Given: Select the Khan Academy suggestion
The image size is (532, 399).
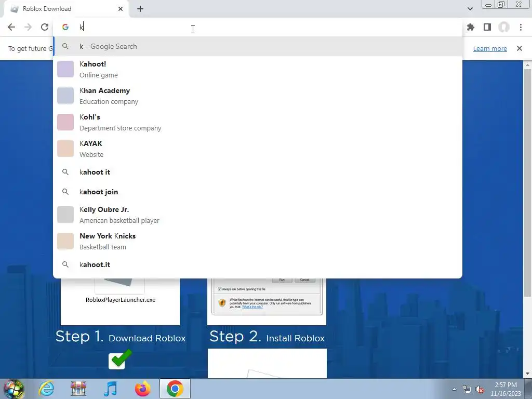Looking at the screenshot, I should [258, 96].
